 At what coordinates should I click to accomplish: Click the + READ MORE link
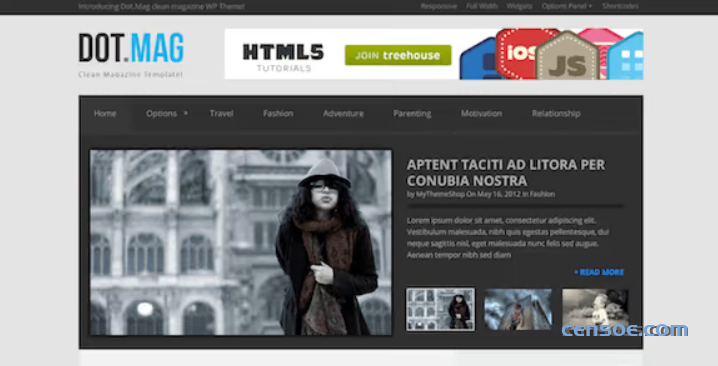point(599,272)
